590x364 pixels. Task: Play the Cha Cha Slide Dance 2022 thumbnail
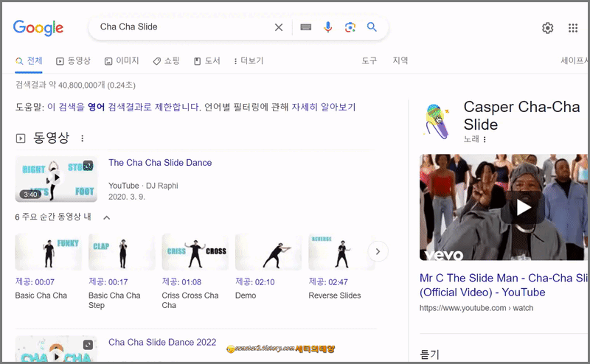tap(56, 349)
